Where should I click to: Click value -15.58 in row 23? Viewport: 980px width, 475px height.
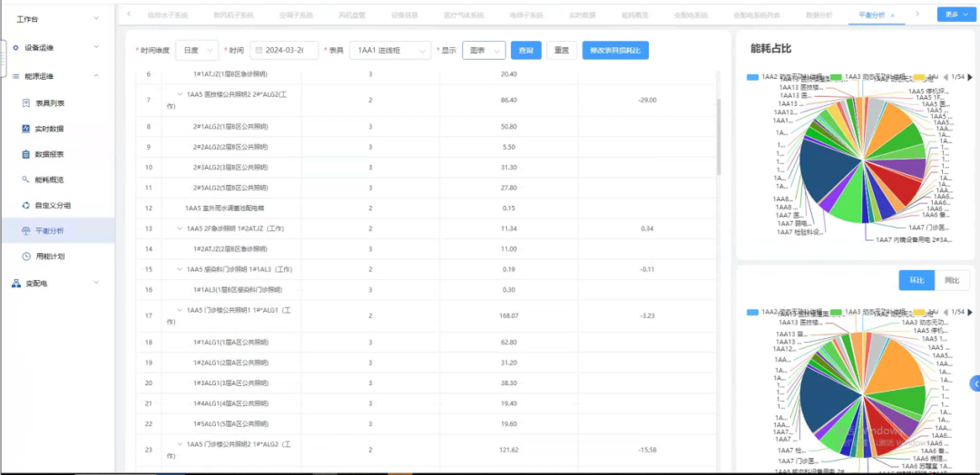pyautogui.click(x=647, y=450)
